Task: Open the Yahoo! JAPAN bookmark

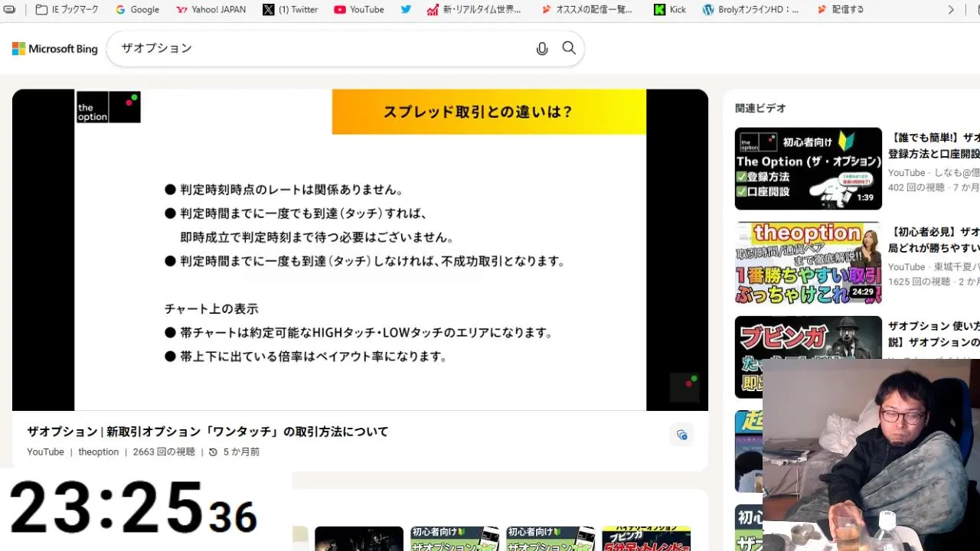Action: coord(211,9)
